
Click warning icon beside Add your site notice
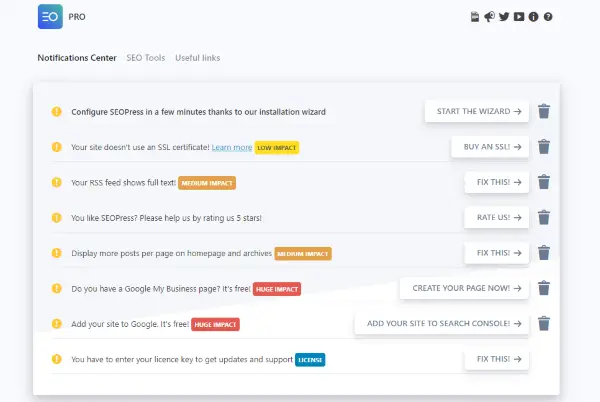click(x=56, y=324)
